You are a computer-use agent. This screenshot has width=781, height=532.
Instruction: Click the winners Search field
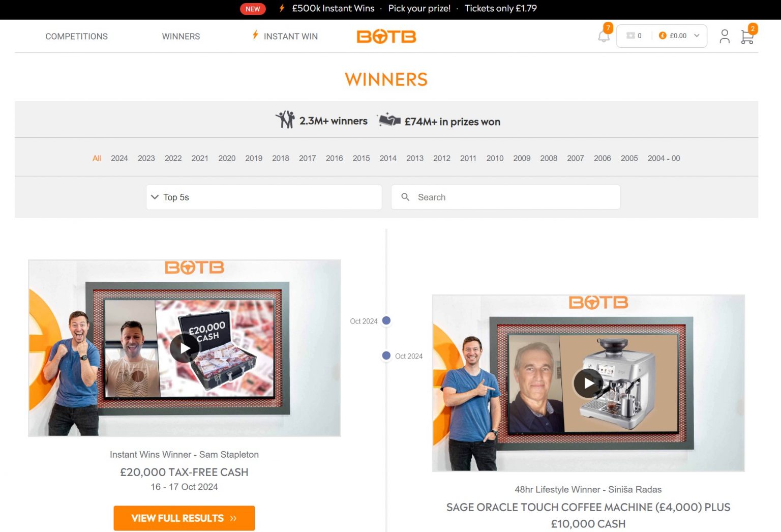tap(514, 197)
